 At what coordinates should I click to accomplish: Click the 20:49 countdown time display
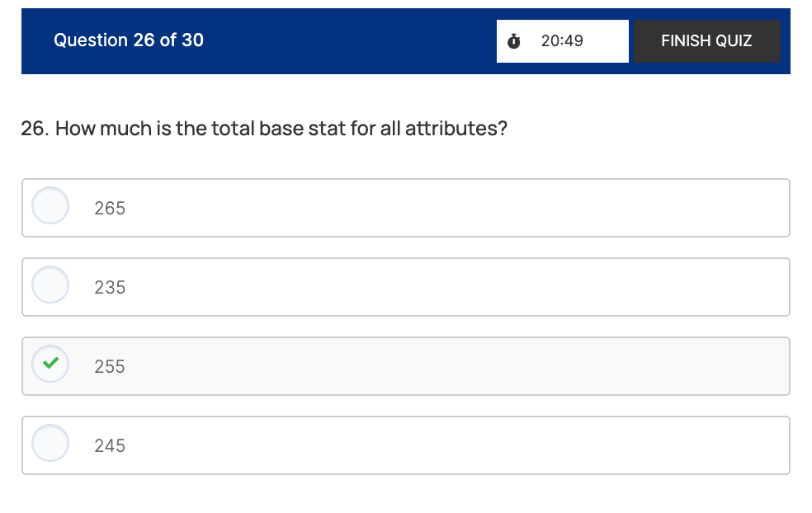point(562,40)
